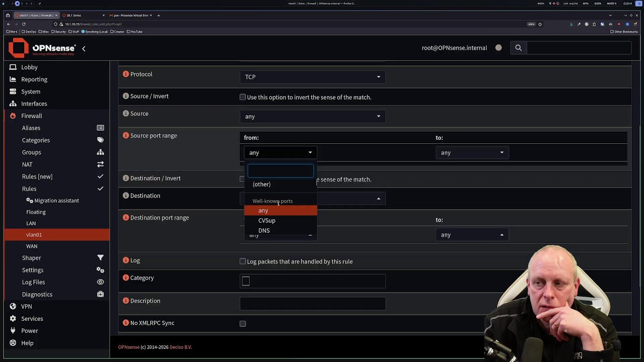This screenshot has width=644, height=362.
Task: Click the Categories tag icon
Action: [x=100, y=140]
